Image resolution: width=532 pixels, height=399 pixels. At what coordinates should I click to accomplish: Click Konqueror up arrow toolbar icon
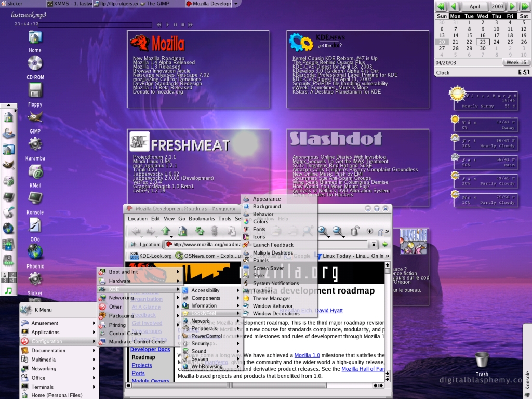166,231
